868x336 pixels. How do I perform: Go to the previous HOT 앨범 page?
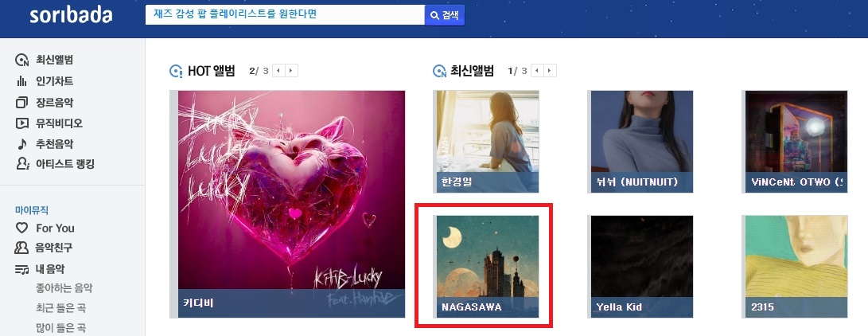coord(279,70)
